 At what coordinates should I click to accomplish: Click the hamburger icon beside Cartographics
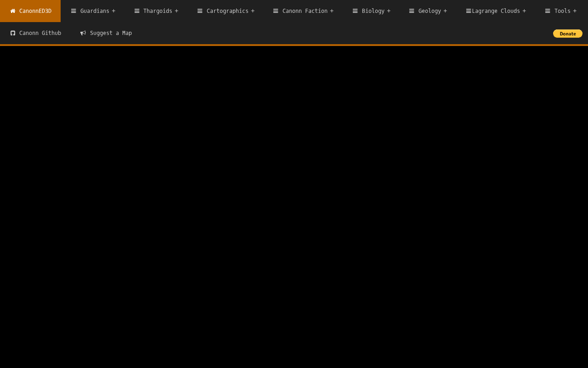200,11
